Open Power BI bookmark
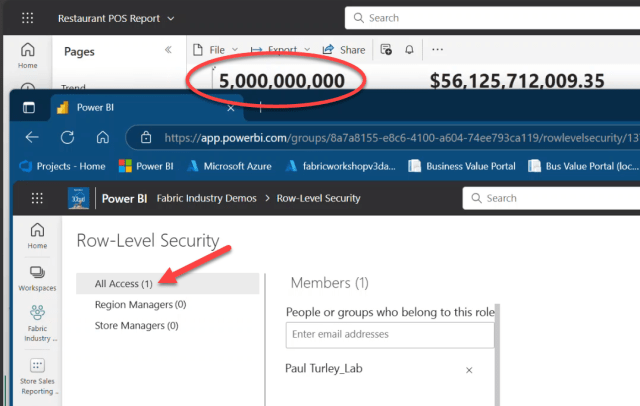This screenshot has width=640, height=406. (x=146, y=166)
